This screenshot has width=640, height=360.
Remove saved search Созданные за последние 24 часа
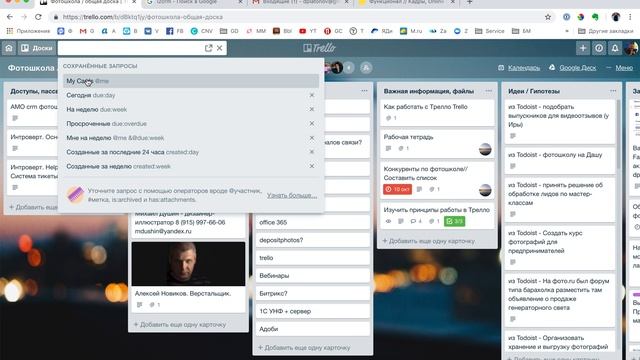[x=312, y=152]
